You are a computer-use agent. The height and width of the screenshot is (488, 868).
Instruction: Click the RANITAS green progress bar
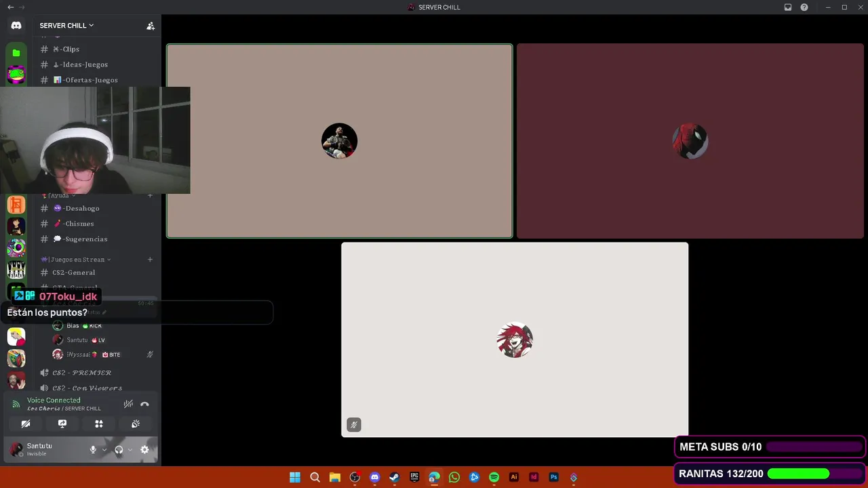click(x=814, y=474)
